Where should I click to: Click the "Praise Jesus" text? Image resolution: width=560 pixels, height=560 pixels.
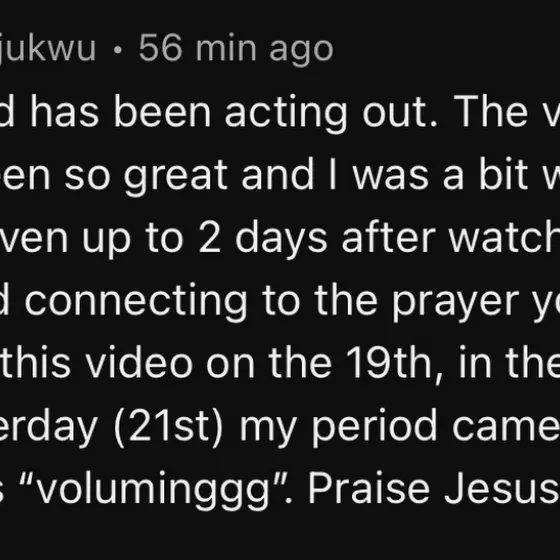[x=434, y=487]
